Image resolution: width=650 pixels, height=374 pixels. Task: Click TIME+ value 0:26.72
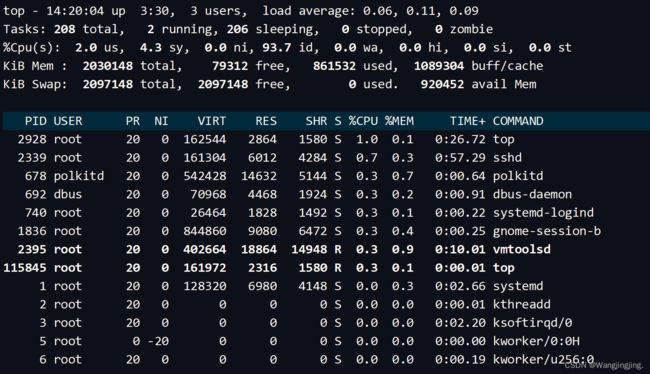click(460, 139)
